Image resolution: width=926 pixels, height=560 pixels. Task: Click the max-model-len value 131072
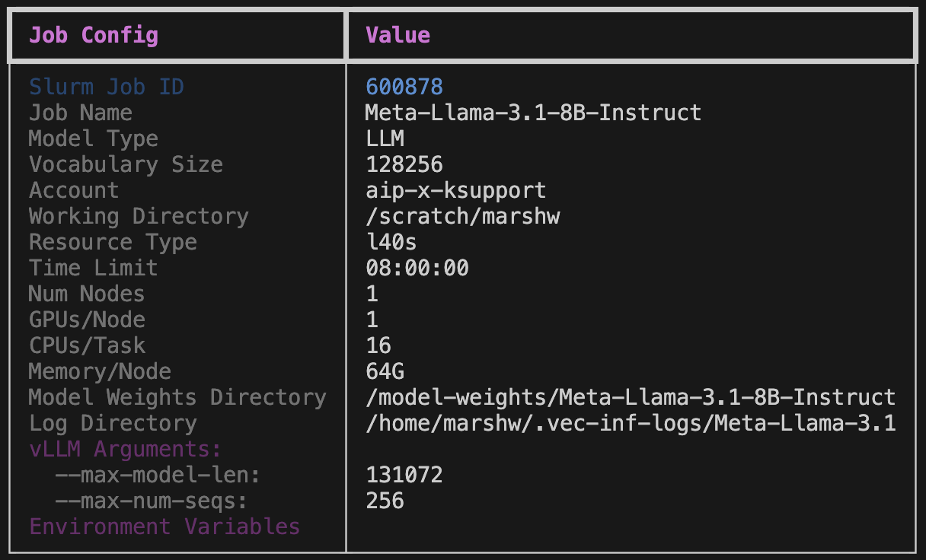(x=404, y=475)
